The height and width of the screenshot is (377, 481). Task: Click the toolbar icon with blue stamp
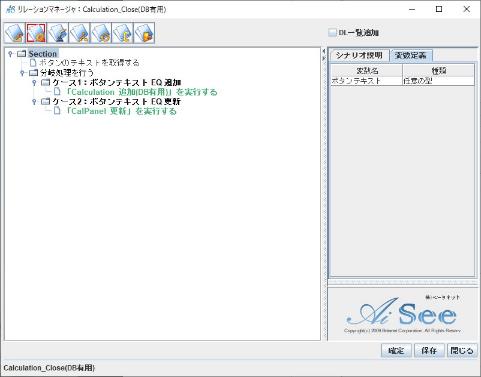pos(58,33)
